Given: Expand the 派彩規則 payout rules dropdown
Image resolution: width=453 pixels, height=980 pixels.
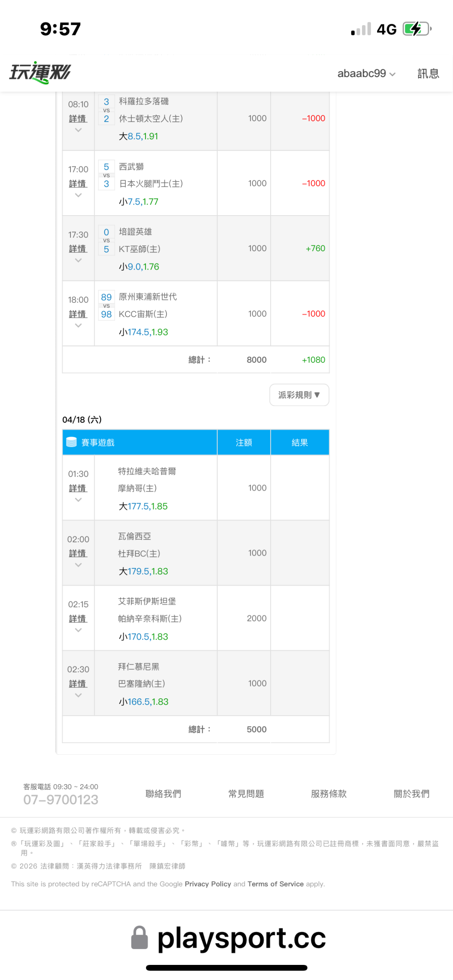Looking at the screenshot, I should pyautogui.click(x=299, y=395).
